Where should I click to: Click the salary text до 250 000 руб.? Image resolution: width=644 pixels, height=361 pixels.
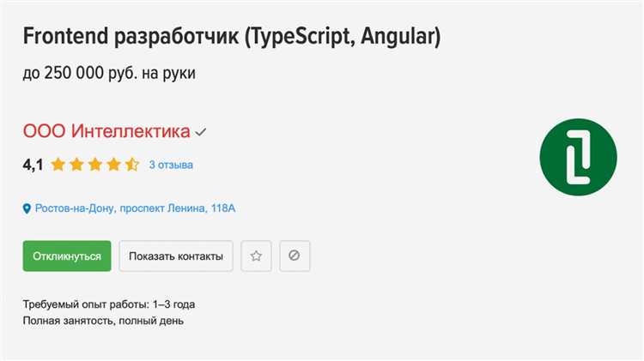pyautogui.click(x=110, y=74)
